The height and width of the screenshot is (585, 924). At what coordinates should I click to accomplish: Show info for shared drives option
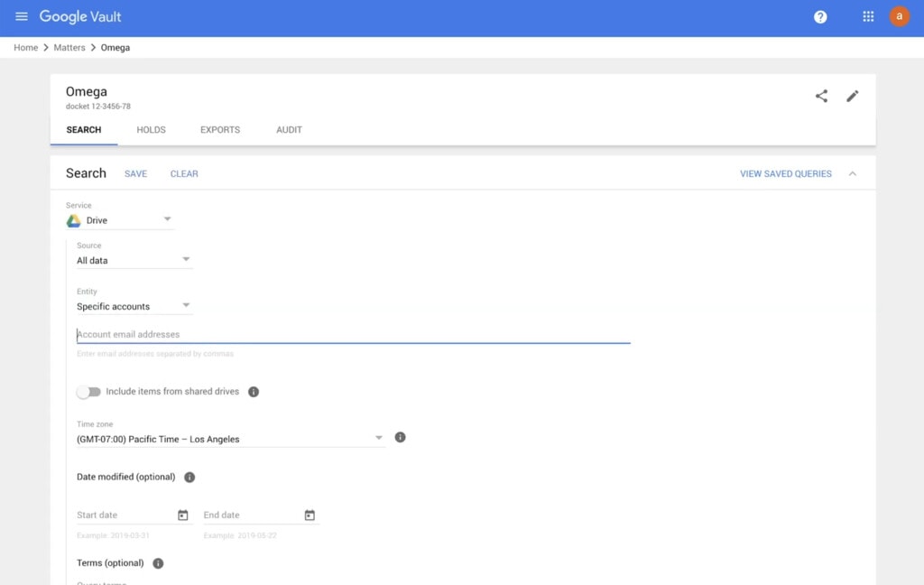click(254, 392)
